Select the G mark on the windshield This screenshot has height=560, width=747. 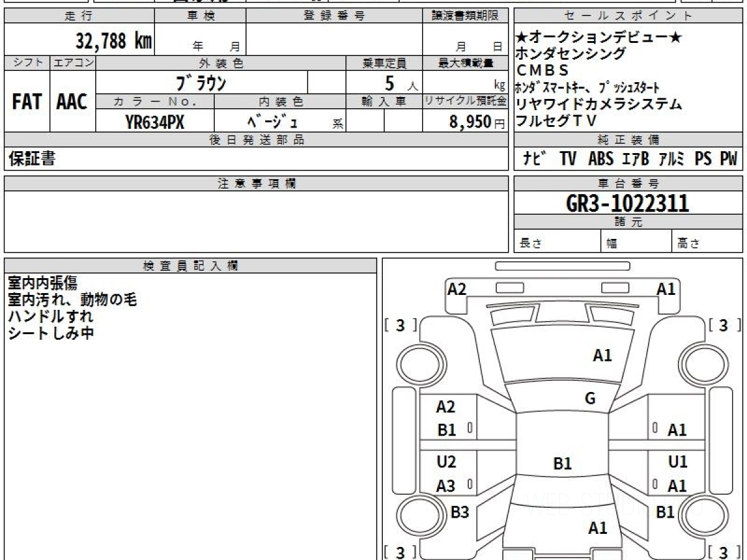click(x=590, y=399)
